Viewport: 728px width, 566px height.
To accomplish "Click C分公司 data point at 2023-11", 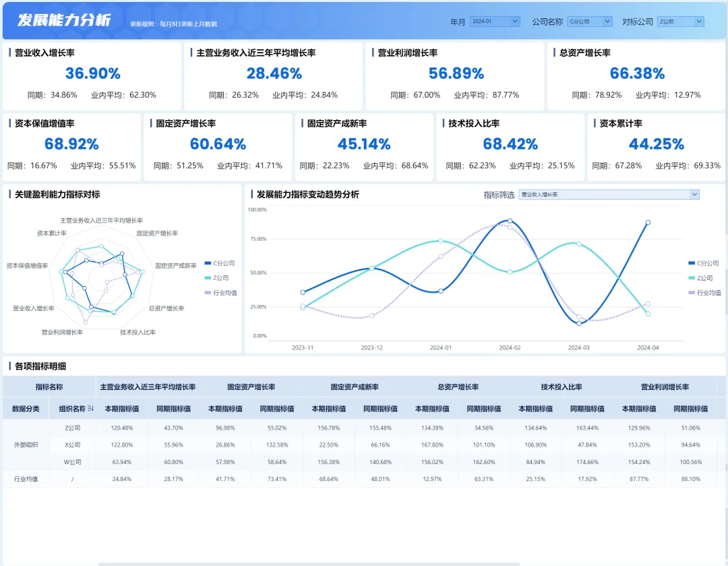I will click(x=303, y=292).
